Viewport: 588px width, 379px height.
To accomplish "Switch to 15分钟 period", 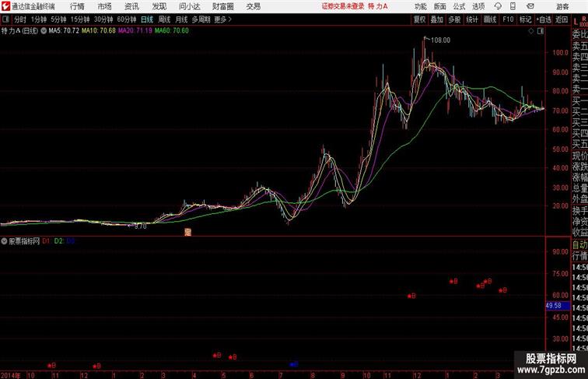I will pyautogui.click(x=80, y=19).
